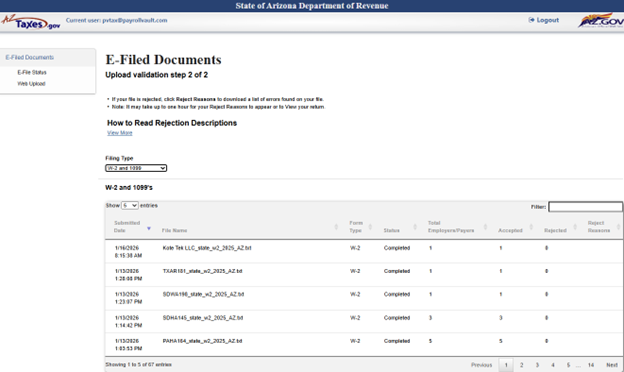Image resolution: width=624 pixels, height=372 pixels.
Task: Go to page 3 of results
Action: pyautogui.click(x=537, y=365)
